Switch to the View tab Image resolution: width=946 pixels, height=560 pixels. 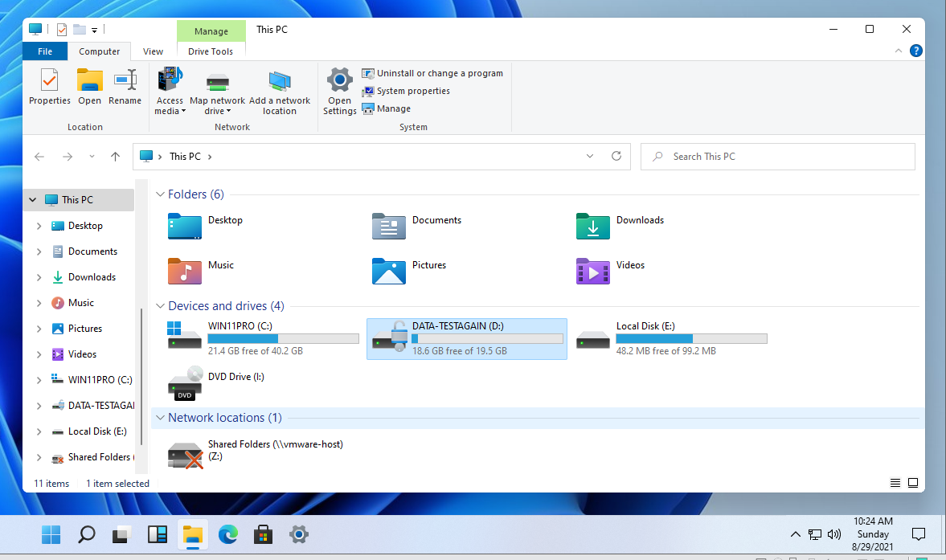153,51
